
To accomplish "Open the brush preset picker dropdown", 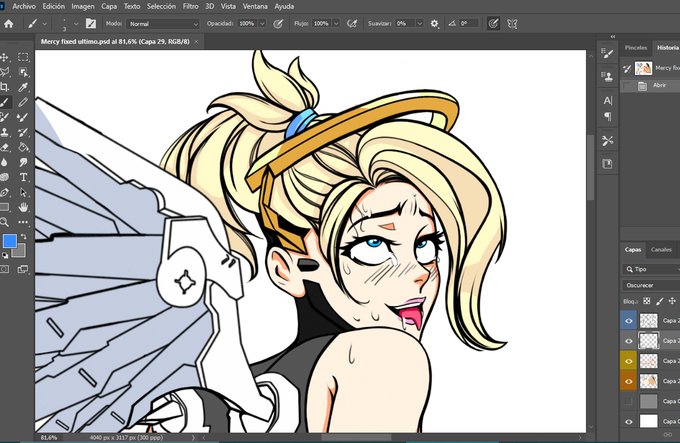I will pos(76,24).
